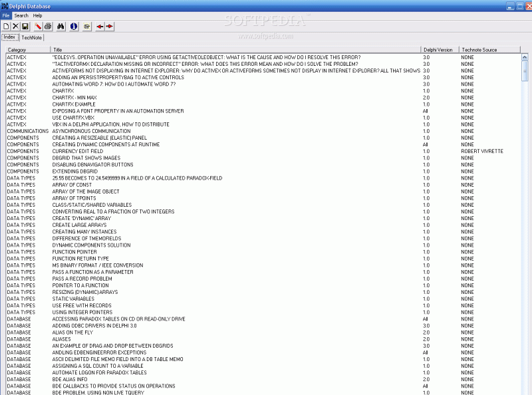Select 'USE FREE WITH RECORDS' entry
This screenshot has width=532, height=395.
click(x=263, y=306)
